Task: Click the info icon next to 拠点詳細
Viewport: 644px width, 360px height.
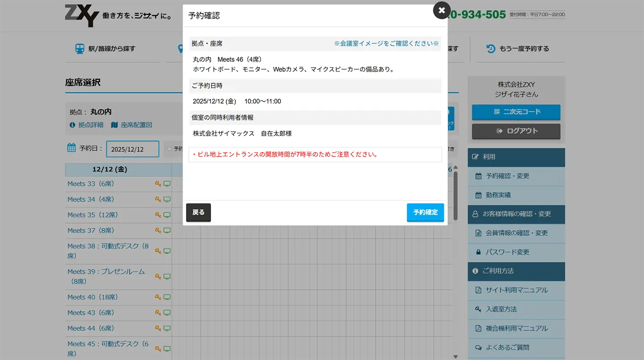Action: 72,125
